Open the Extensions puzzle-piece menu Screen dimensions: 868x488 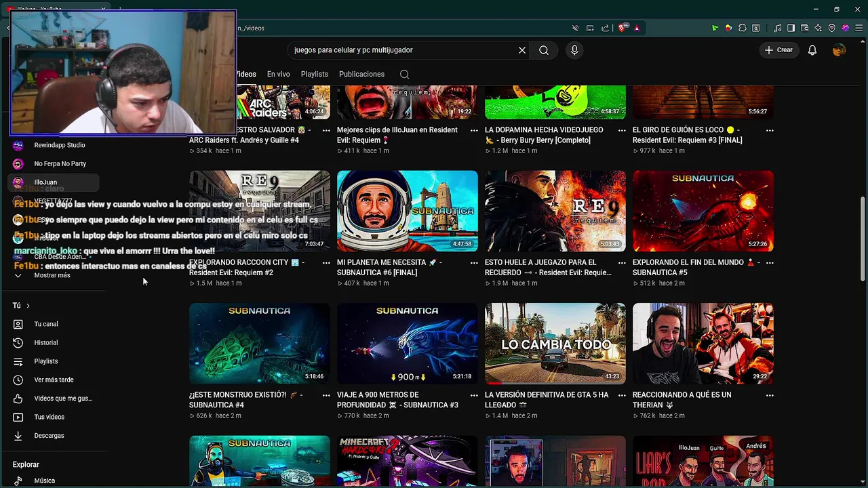tap(743, 28)
